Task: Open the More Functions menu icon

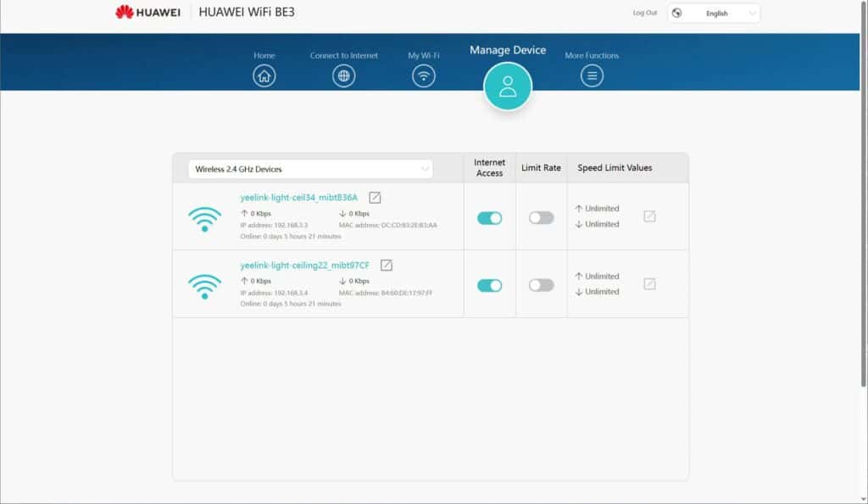Action: point(592,76)
